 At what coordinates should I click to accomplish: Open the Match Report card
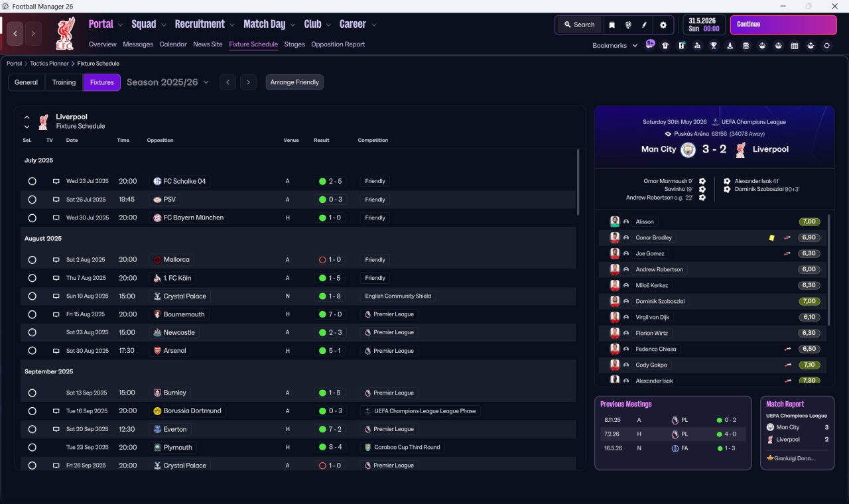pos(797,433)
